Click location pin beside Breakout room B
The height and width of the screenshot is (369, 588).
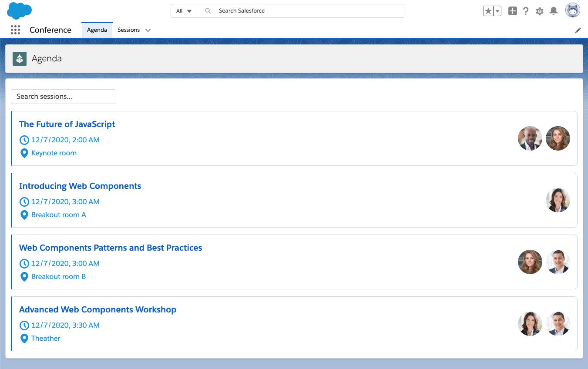point(24,277)
